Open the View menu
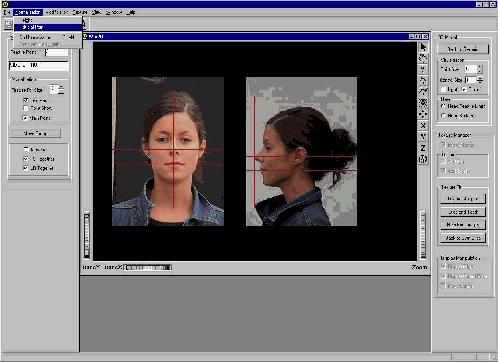The height and width of the screenshot is (362, 498). click(96, 12)
